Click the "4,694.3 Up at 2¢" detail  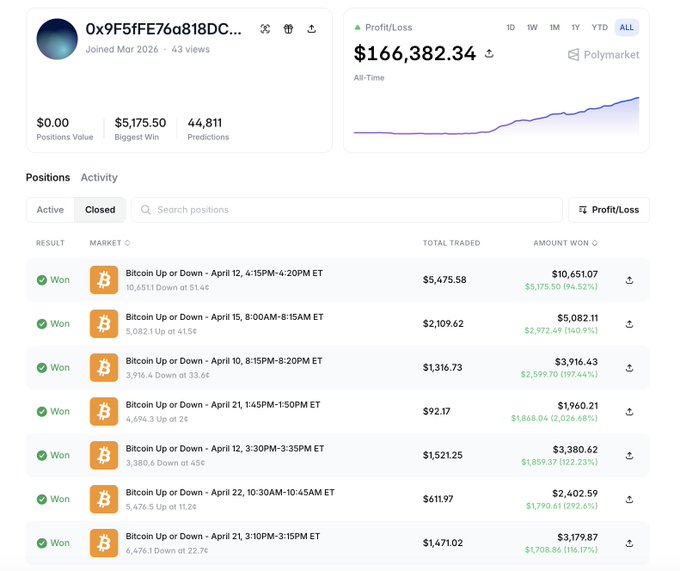tap(157, 419)
